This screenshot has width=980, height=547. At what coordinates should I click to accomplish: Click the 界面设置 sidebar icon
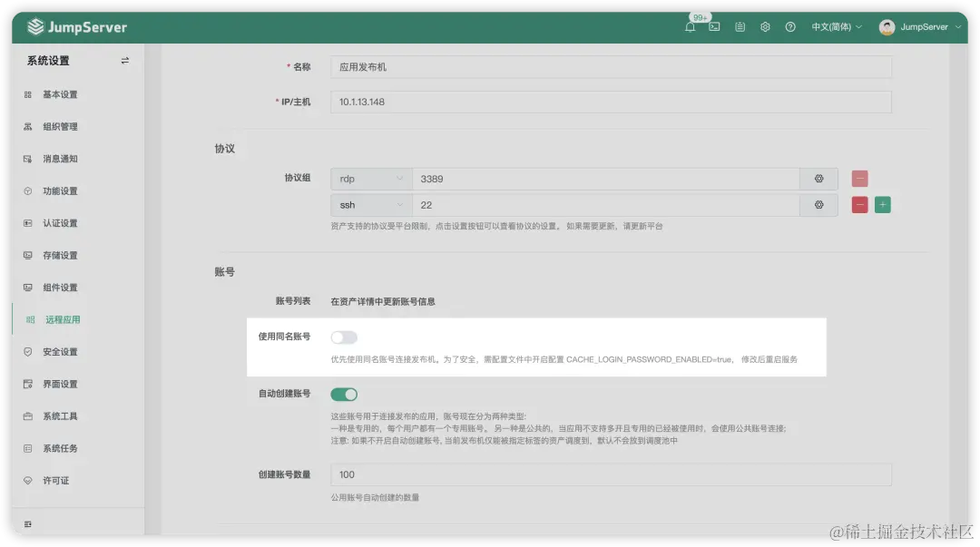[27, 384]
